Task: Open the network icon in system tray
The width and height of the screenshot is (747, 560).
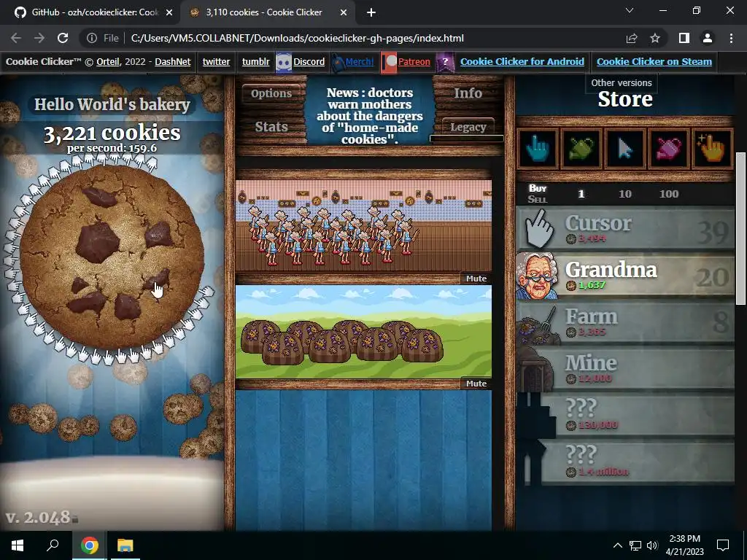Action: [x=635, y=545]
